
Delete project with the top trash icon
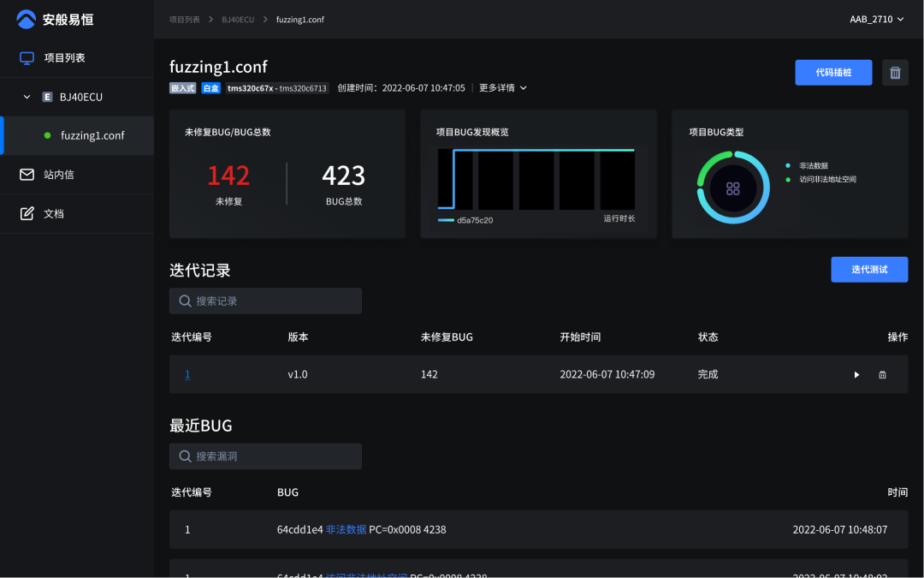[x=895, y=73]
